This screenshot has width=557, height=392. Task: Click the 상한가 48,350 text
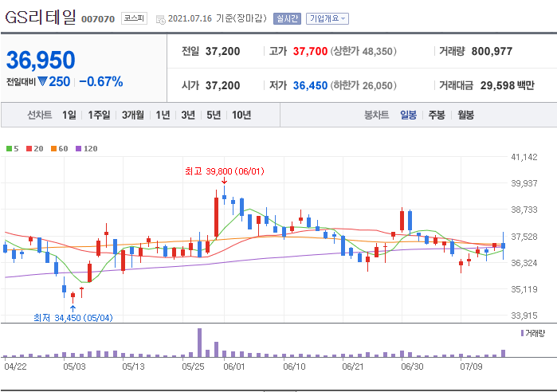pos(363,51)
